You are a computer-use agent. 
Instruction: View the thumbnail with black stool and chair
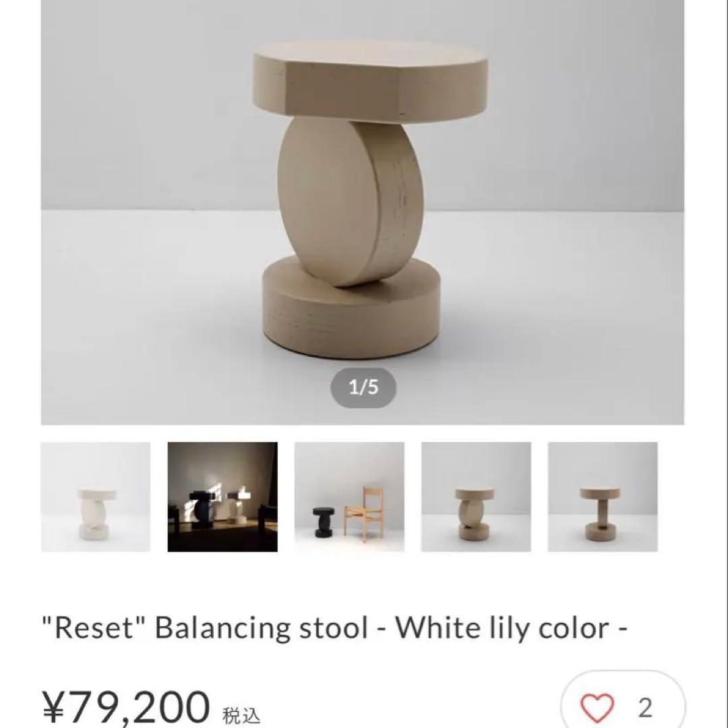click(349, 497)
